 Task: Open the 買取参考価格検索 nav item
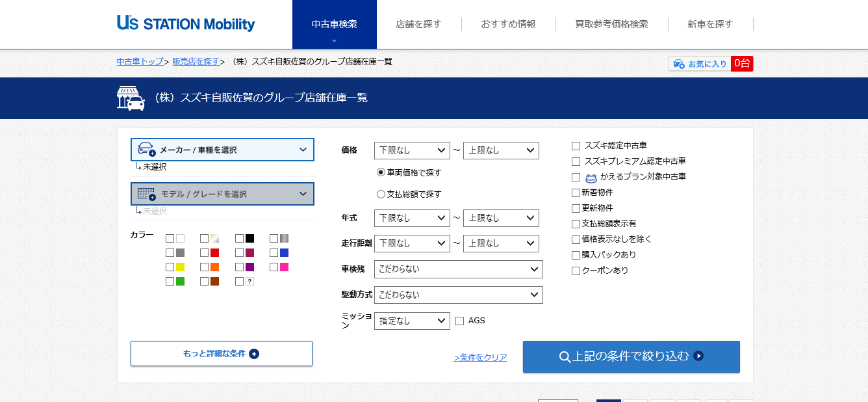611,24
